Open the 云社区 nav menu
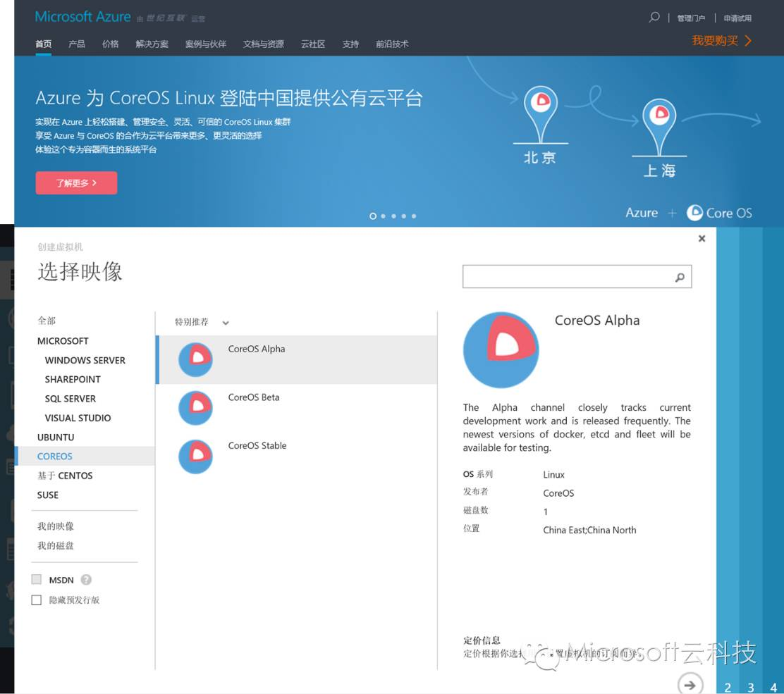The width and height of the screenshot is (784, 694). click(x=313, y=44)
